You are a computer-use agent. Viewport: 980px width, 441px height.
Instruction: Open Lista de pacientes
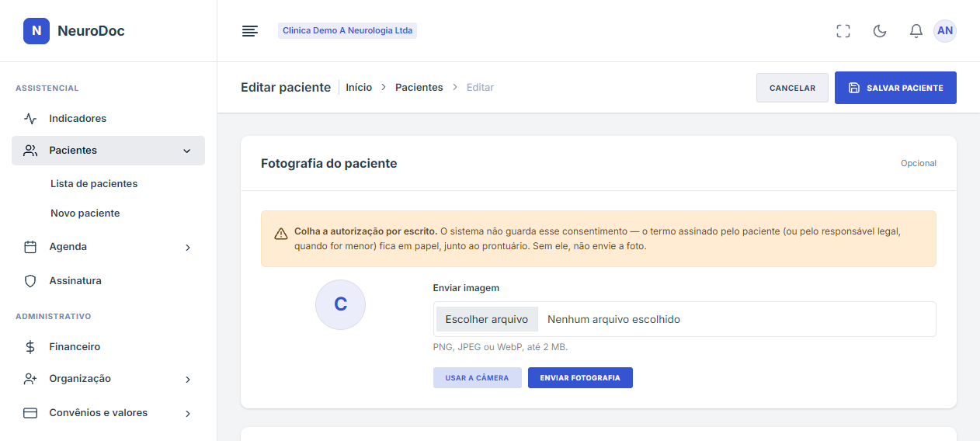(x=94, y=184)
